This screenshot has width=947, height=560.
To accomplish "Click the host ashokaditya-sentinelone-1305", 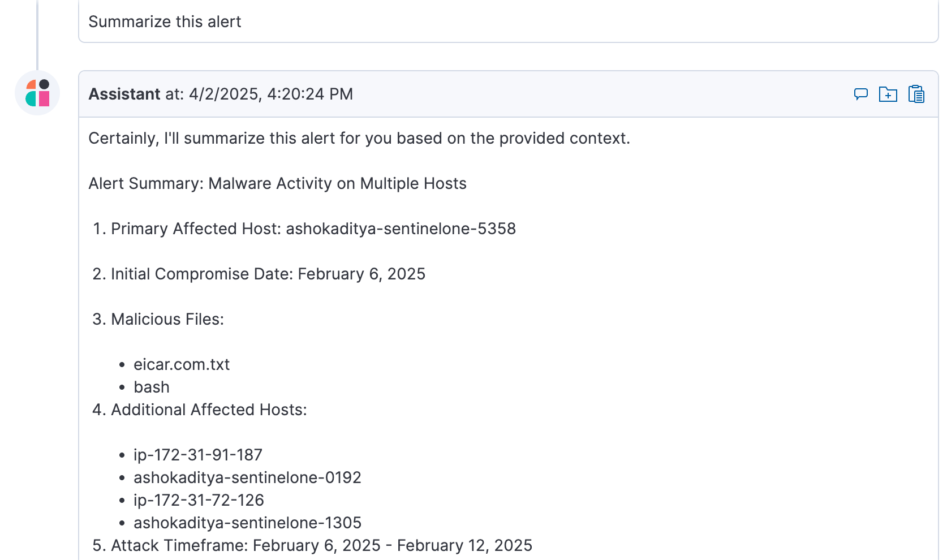I will click(x=247, y=523).
